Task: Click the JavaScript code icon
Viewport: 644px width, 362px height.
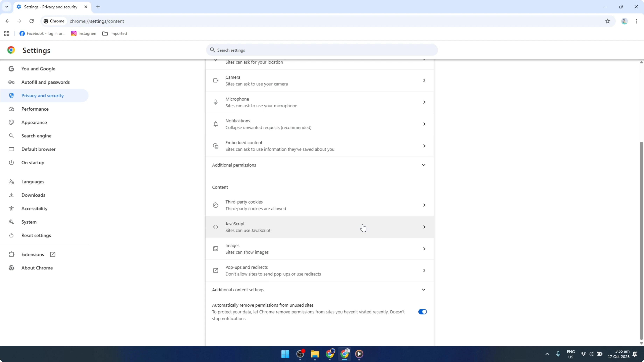Action: click(215, 227)
